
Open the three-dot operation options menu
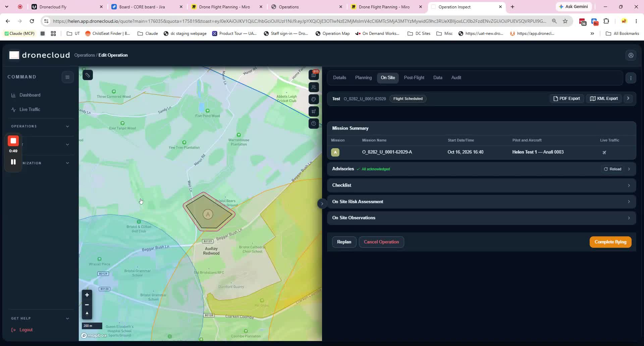coord(631,78)
